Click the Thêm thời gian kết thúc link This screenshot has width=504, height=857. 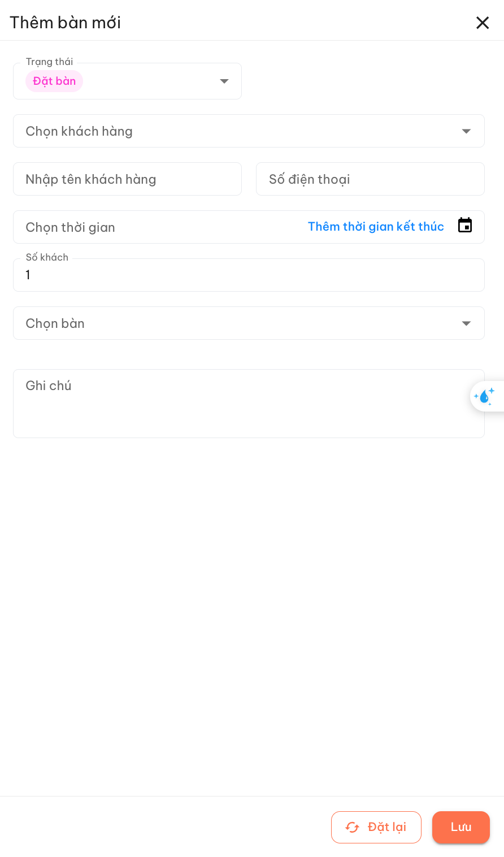click(376, 227)
